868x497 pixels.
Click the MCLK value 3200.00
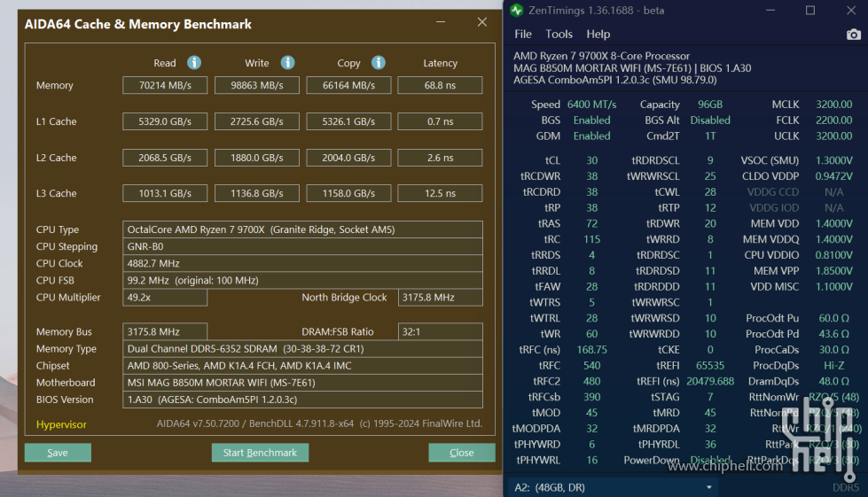(x=833, y=105)
